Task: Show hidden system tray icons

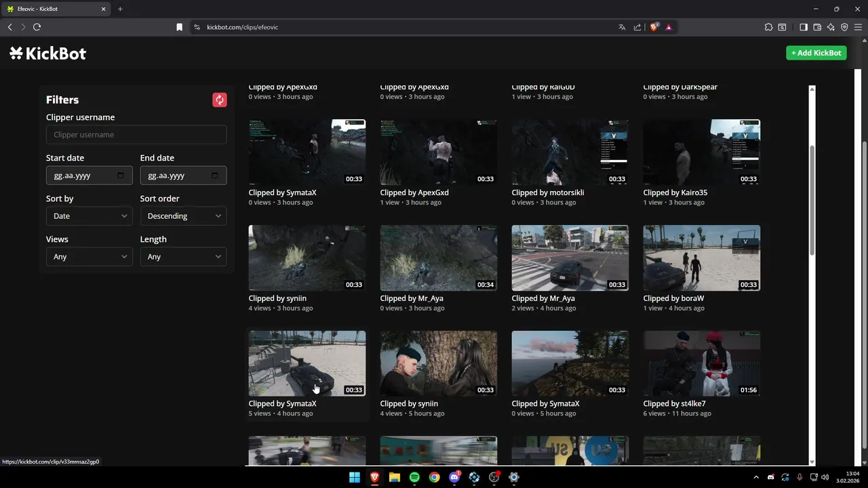Action: point(756,477)
